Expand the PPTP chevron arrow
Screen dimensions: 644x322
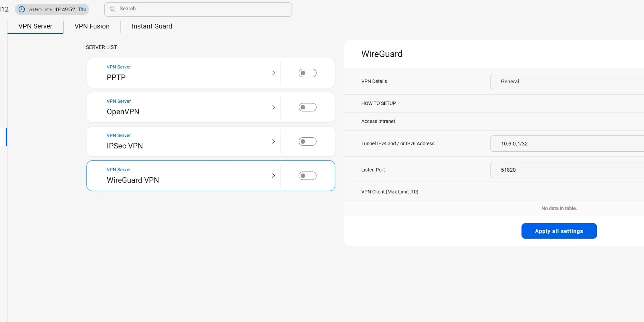tap(273, 73)
